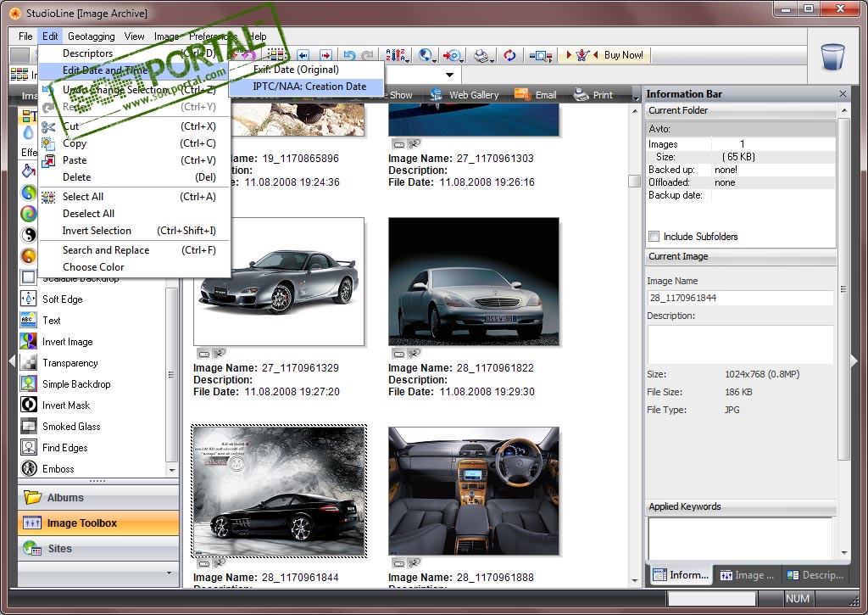This screenshot has height=615, width=868.
Task: Open the dropdown arrow below the Sites panel
Action: pos(169,573)
